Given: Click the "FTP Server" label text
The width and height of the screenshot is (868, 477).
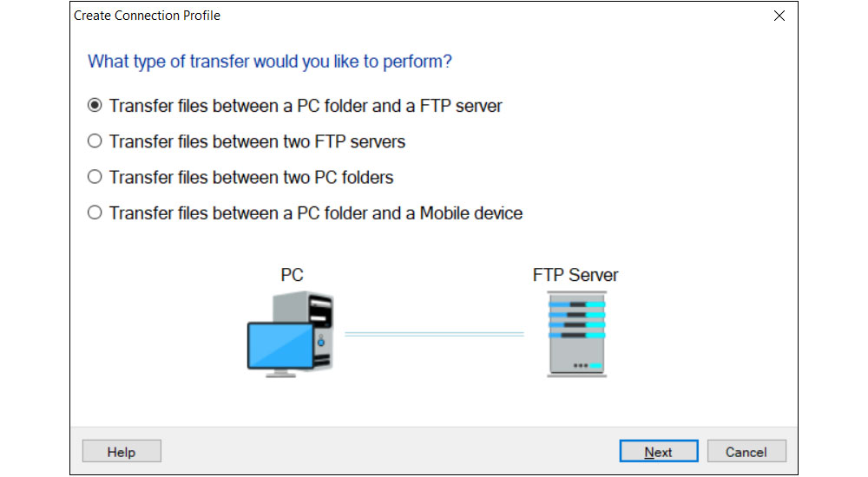Looking at the screenshot, I should tap(575, 276).
